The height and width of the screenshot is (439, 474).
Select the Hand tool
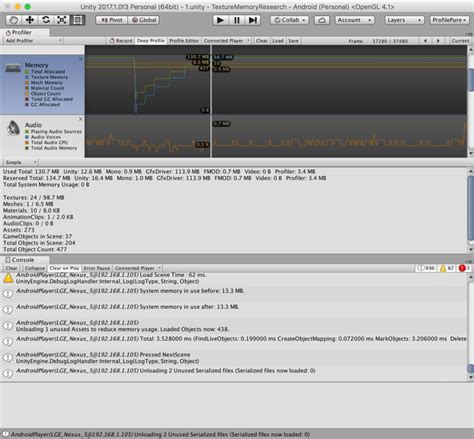coord(14,20)
